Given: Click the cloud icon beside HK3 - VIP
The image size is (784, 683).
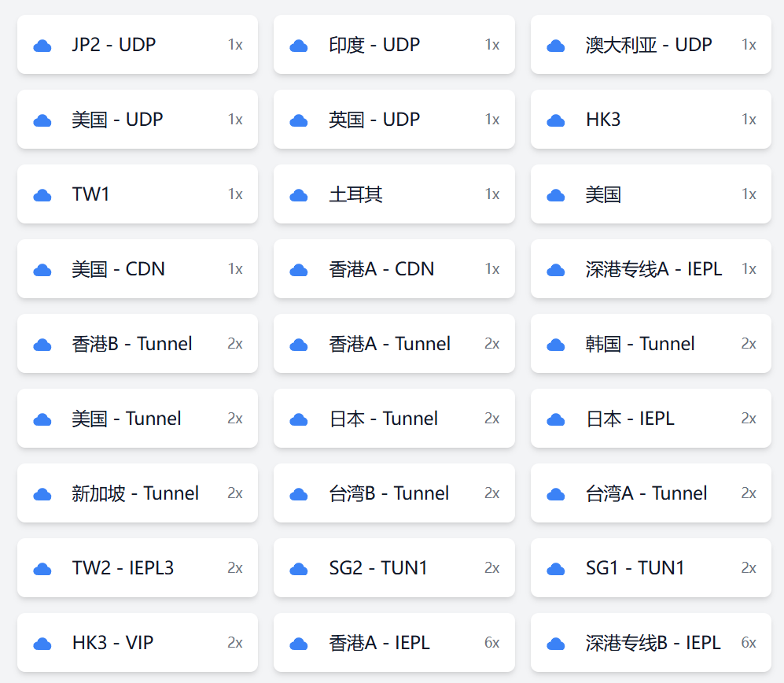Looking at the screenshot, I should [42, 644].
